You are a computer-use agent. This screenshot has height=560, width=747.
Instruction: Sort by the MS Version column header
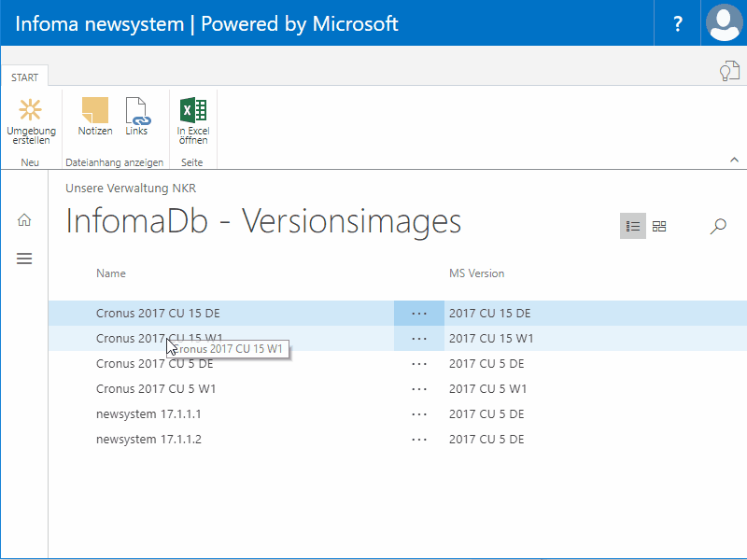coord(476,273)
